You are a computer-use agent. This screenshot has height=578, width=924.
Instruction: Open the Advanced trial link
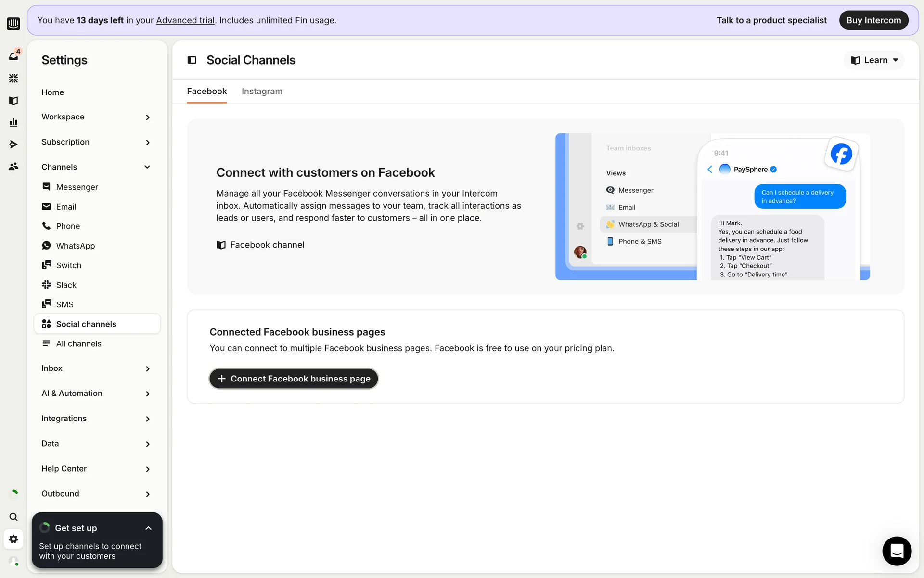pyautogui.click(x=185, y=20)
